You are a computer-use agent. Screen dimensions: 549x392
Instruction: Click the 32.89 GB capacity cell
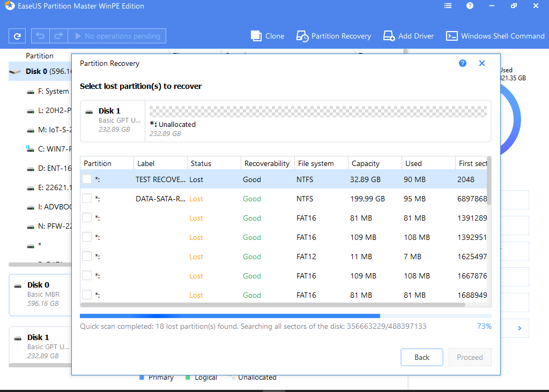pos(365,179)
